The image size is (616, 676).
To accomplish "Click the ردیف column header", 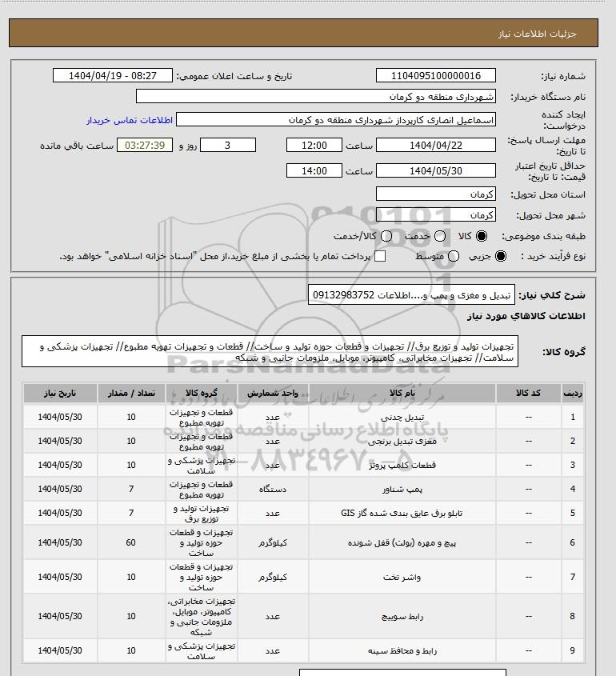I will tap(573, 393).
